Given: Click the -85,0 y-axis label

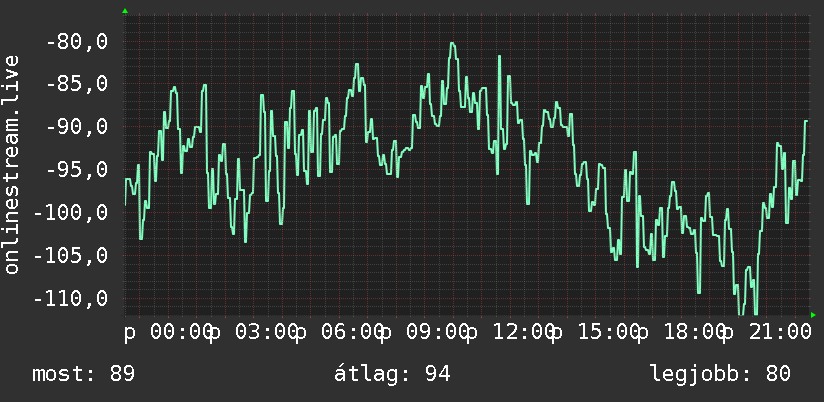Looking at the screenshot, I should tap(77, 84).
